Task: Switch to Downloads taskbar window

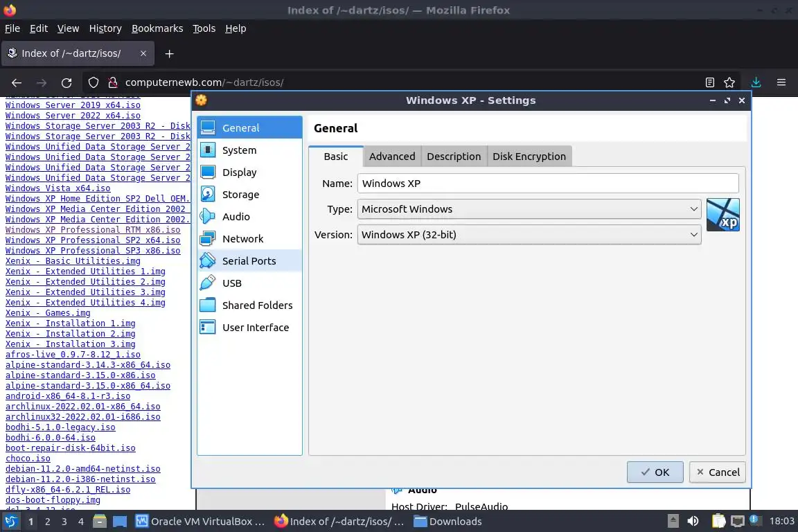Action: tap(448, 522)
